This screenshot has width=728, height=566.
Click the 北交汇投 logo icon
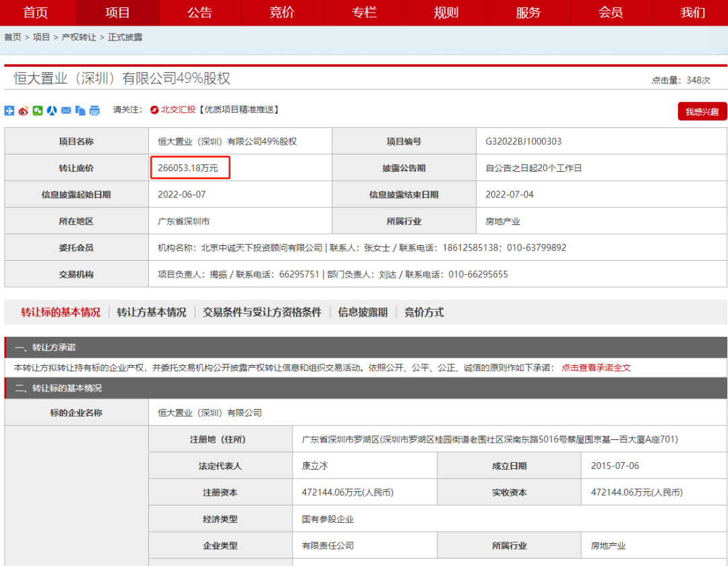pyautogui.click(x=152, y=111)
